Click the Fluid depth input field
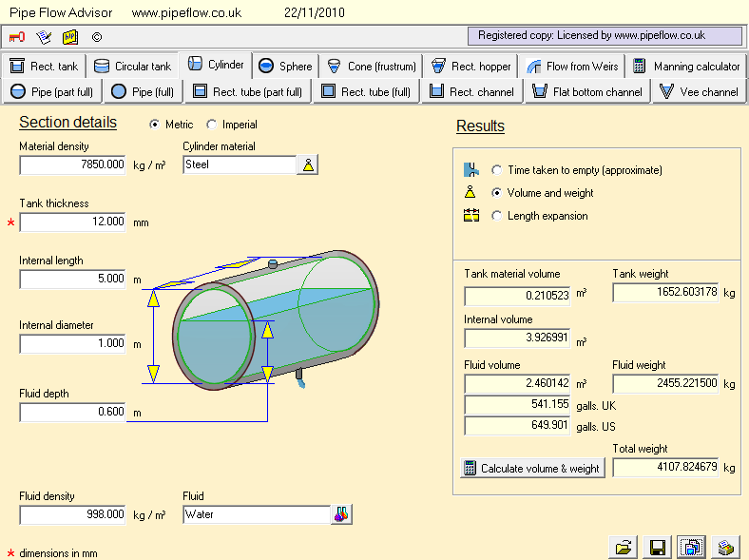 click(73, 413)
